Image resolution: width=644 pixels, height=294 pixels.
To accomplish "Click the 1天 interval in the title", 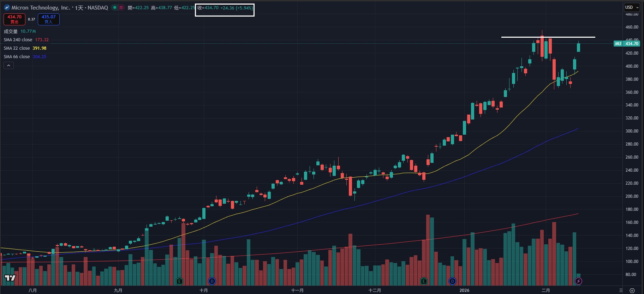I will (x=80, y=7).
